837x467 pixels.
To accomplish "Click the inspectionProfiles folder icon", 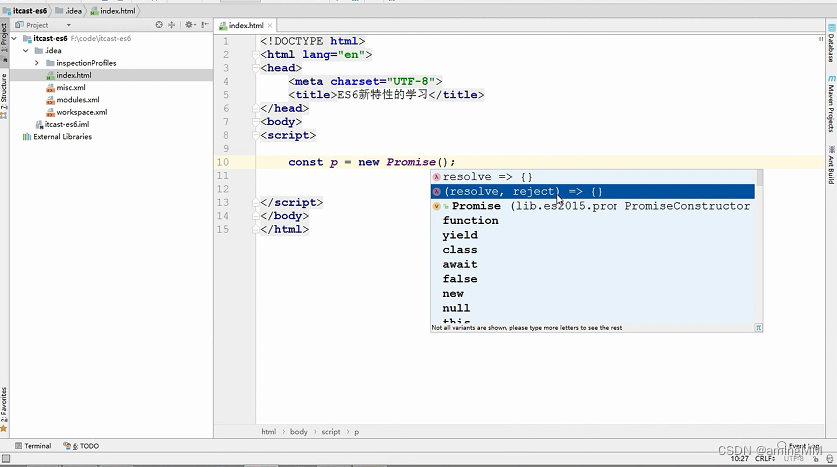I will coord(50,63).
